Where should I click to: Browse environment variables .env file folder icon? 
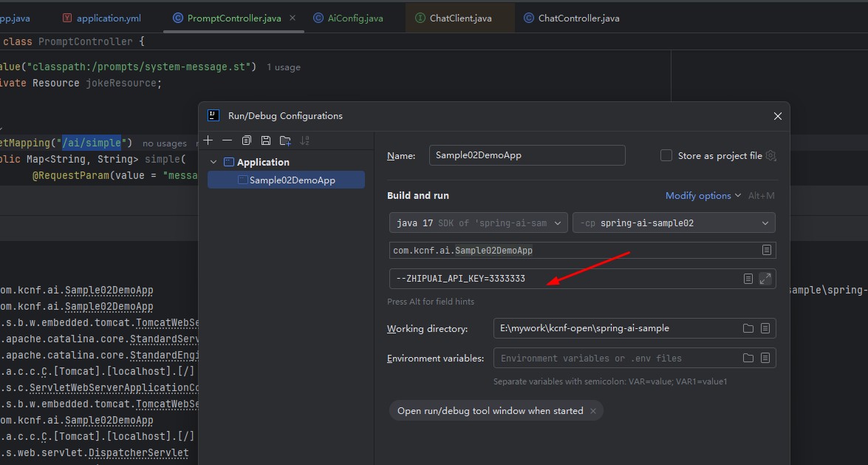click(x=748, y=358)
